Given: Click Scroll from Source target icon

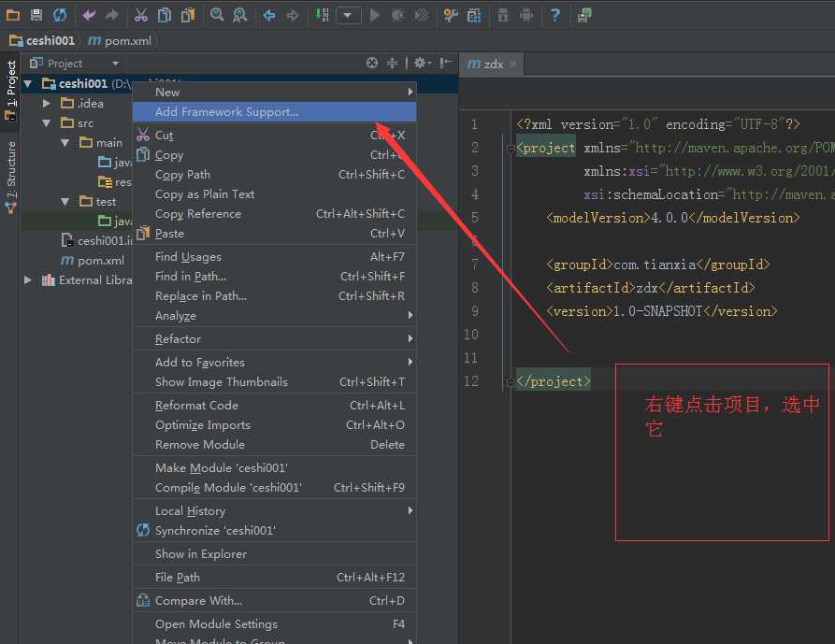Looking at the screenshot, I should (372, 64).
